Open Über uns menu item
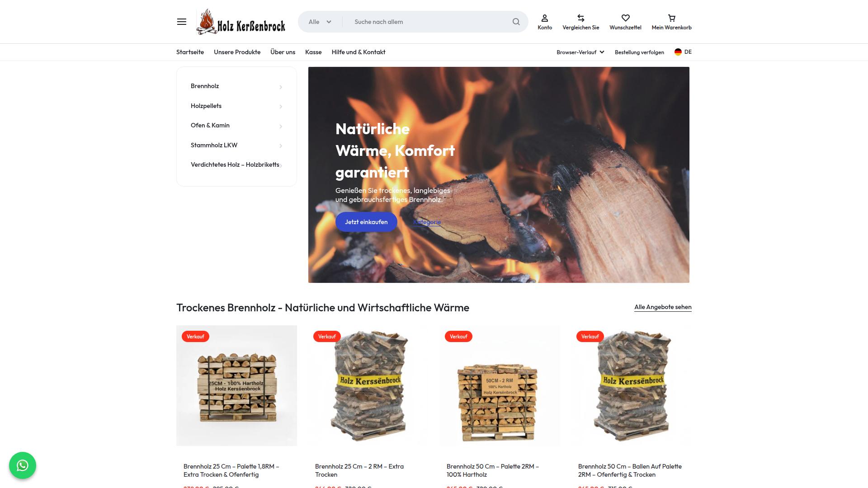868x488 pixels. 283,52
